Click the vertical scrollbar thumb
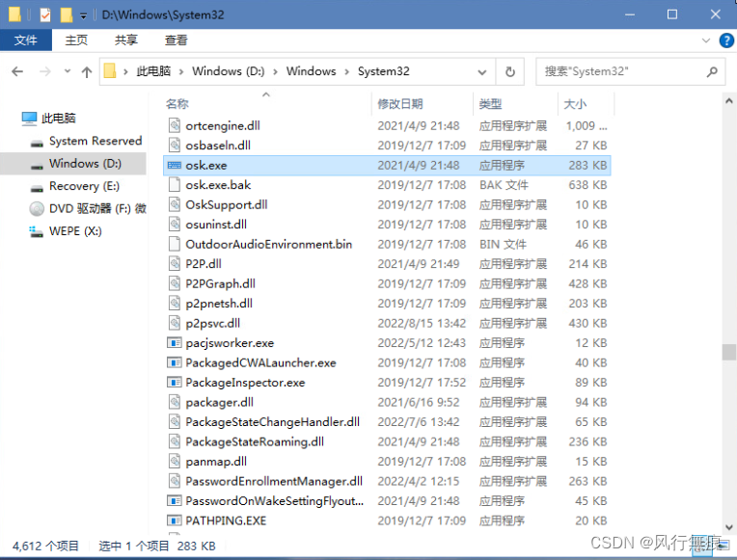 click(729, 352)
